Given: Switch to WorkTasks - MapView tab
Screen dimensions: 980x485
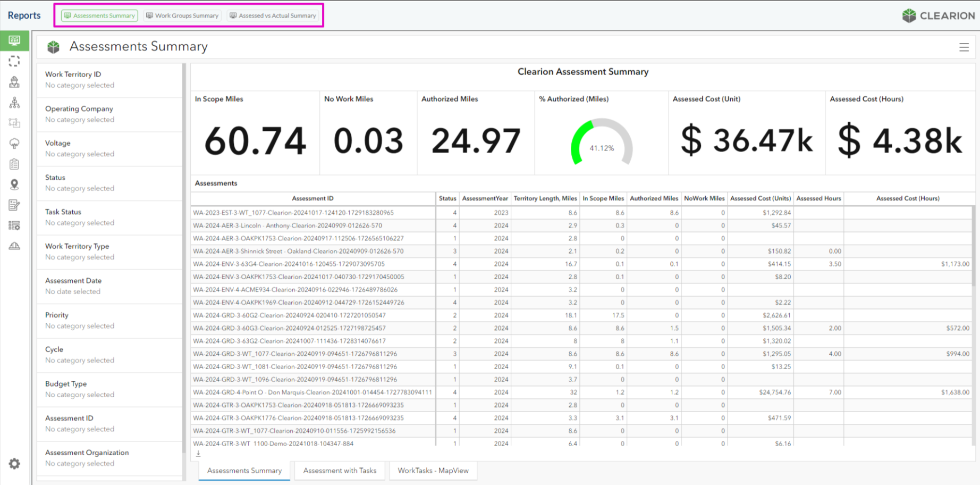Looking at the screenshot, I should [433, 471].
